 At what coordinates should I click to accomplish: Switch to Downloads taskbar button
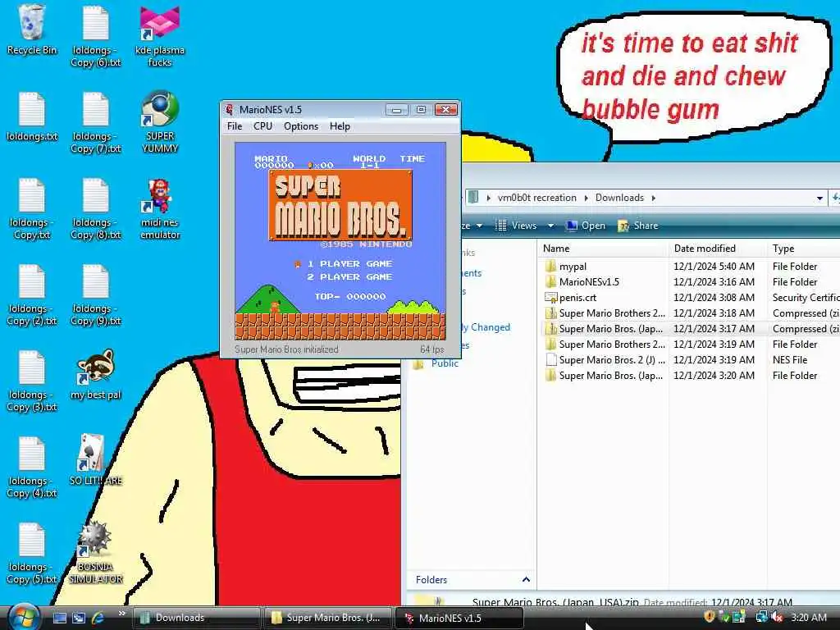tap(197, 618)
